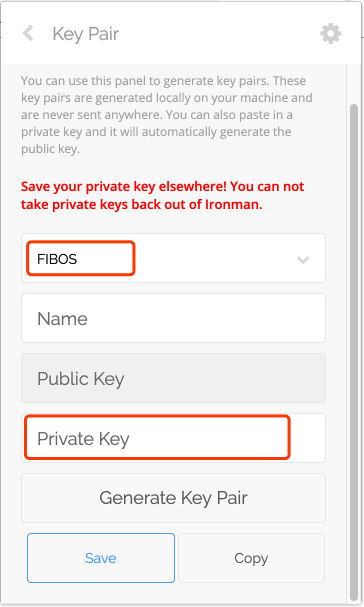
Task: Click right edge of Private Key field
Action: pyautogui.click(x=308, y=438)
